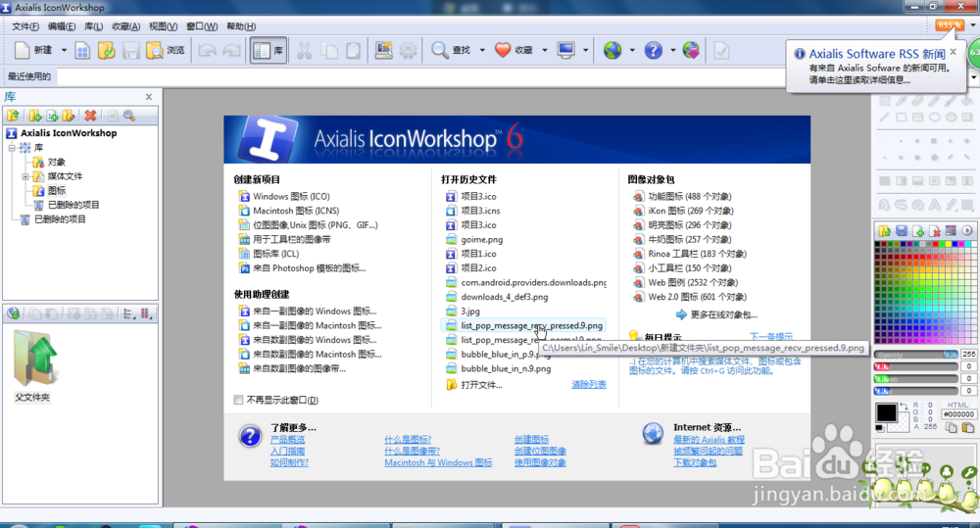Click librarian search magnifier icon
Screen dimensions: 980x528
(x=129, y=116)
